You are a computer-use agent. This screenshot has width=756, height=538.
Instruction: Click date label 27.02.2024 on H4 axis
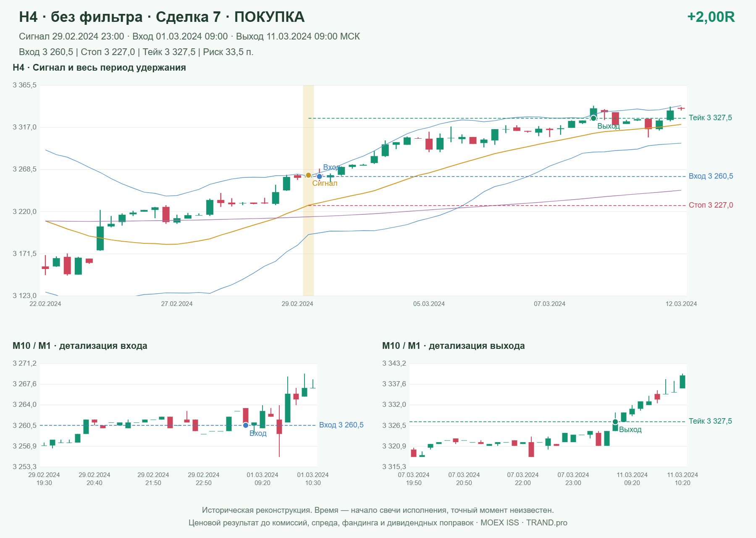click(177, 304)
